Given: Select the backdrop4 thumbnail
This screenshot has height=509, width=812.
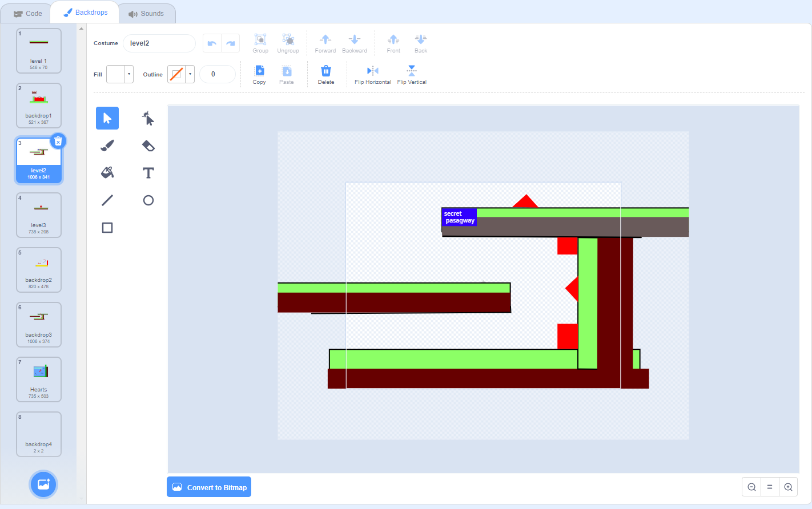Looking at the screenshot, I should 39,434.
